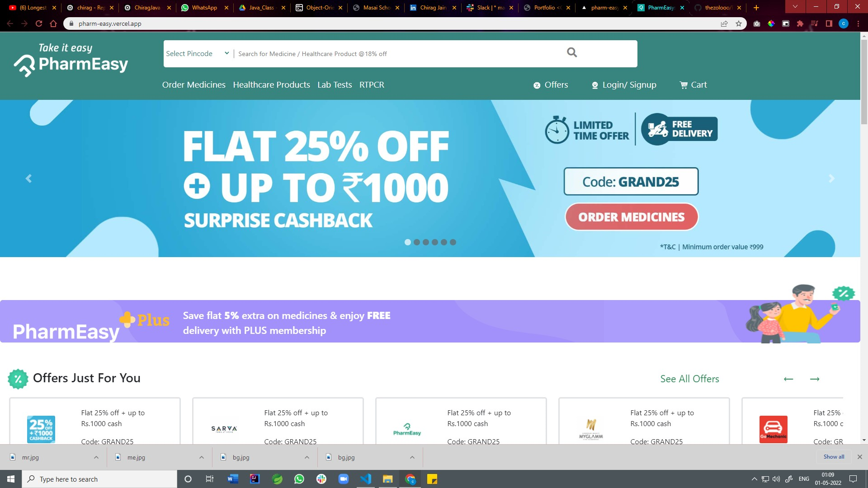The height and width of the screenshot is (488, 868).
Task: Click the PharmEasy logo
Action: [x=71, y=61]
